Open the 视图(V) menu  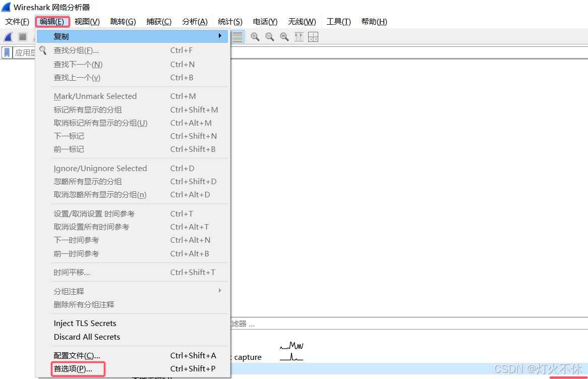[87, 22]
